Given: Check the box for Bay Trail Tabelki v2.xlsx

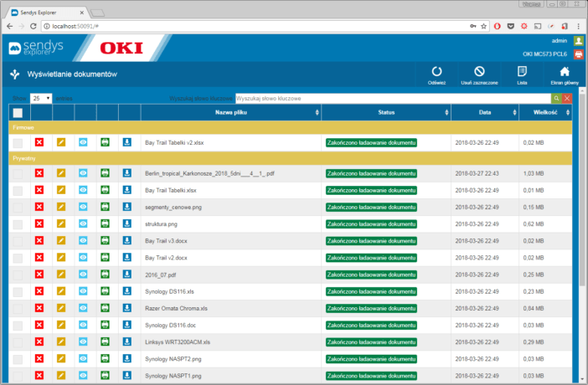Looking at the screenshot, I should [x=18, y=143].
